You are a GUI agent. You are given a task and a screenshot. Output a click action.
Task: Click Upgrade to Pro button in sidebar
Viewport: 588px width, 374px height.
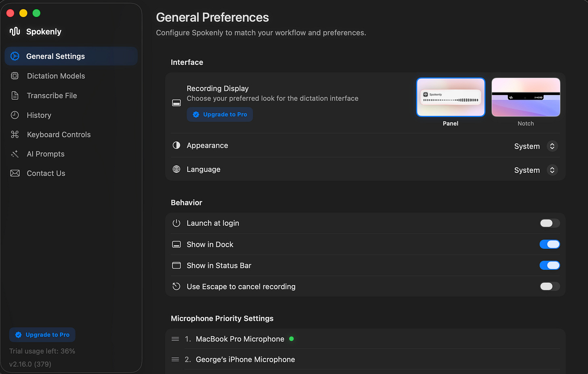pos(42,335)
